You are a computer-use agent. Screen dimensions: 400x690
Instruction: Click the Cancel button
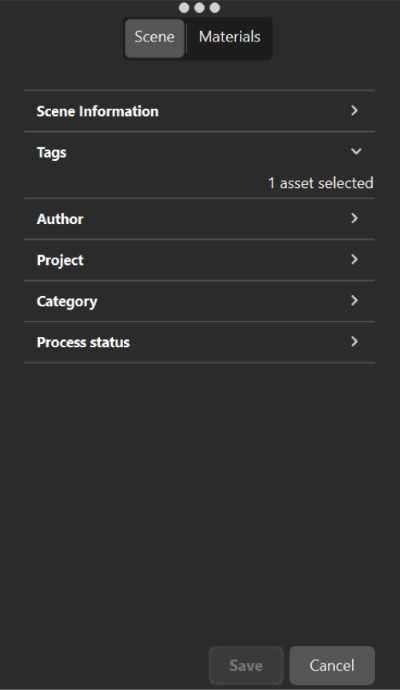click(332, 665)
